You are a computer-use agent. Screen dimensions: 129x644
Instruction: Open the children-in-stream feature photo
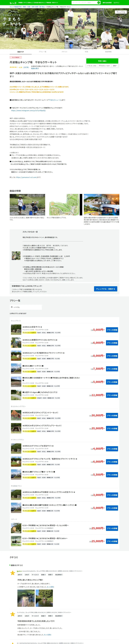pyautogui.click(x=28, y=205)
